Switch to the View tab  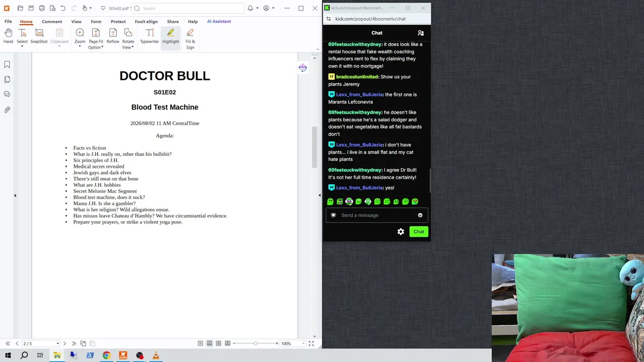coord(76,22)
